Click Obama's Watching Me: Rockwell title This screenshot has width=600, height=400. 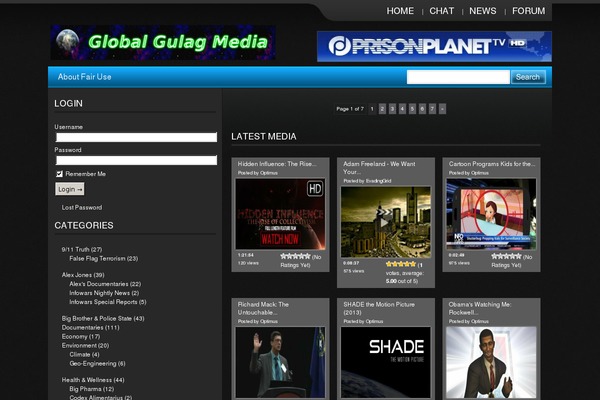(480, 309)
